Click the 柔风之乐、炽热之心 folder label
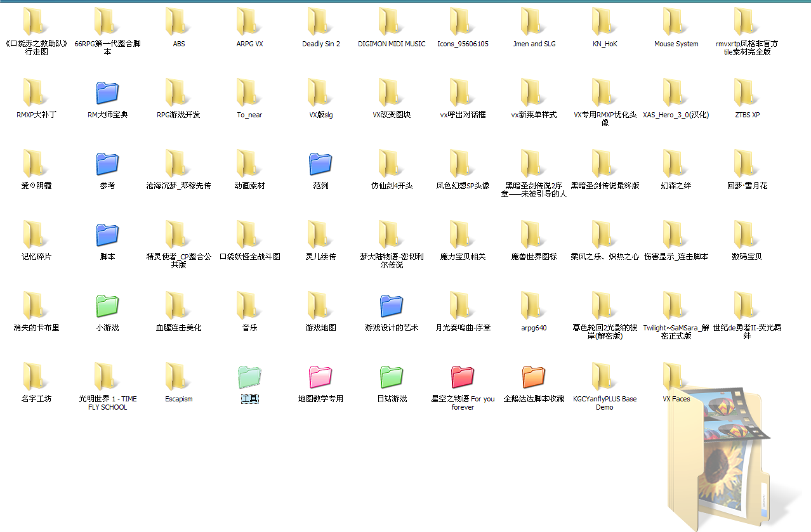 605,257
